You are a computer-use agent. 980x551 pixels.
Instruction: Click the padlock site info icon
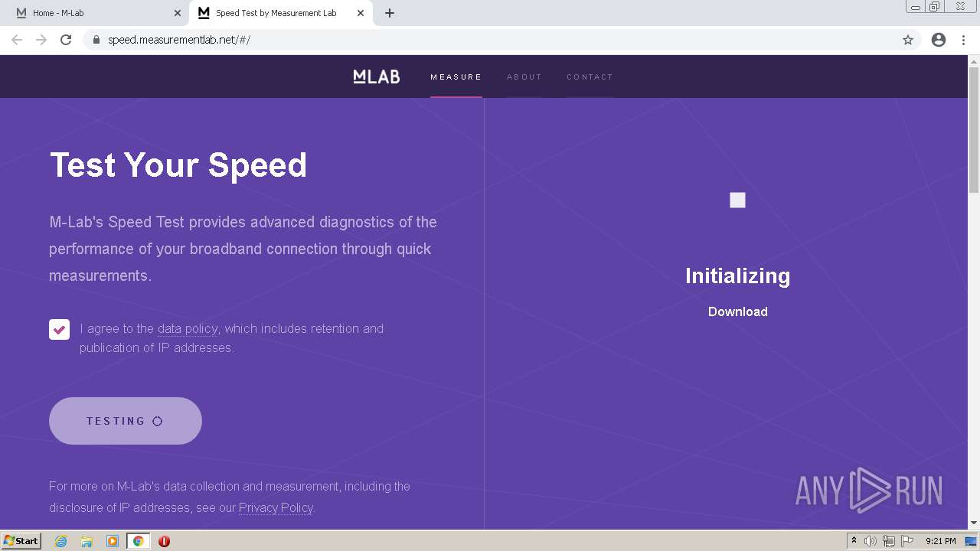[x=96, y=40]
